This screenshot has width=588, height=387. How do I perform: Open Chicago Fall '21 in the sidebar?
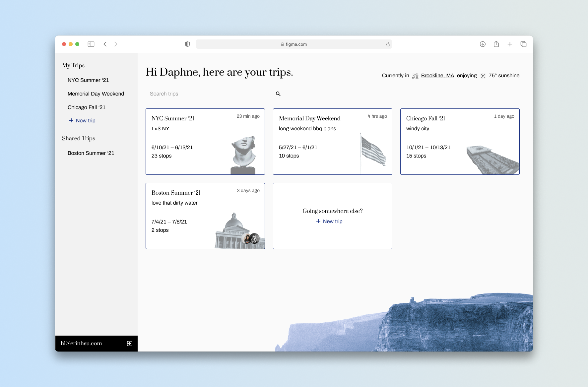pos(87,107)
